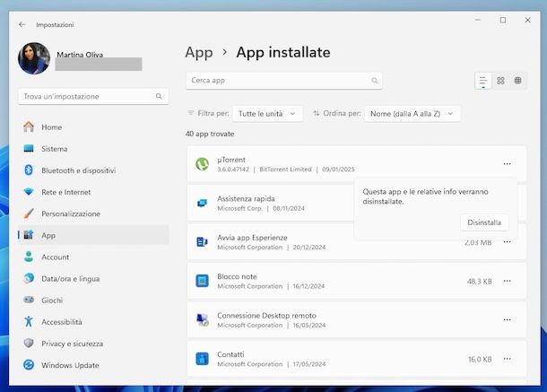Click the Personalizzazione brush icon
Image resolution: width=547 pixels, height=392 pixels.
pyautogui.click(x=29, y=213)
